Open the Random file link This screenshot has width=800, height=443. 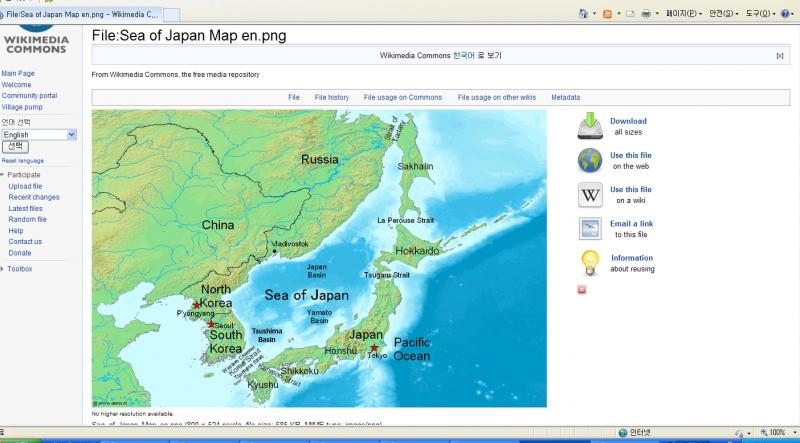(27, 219)
